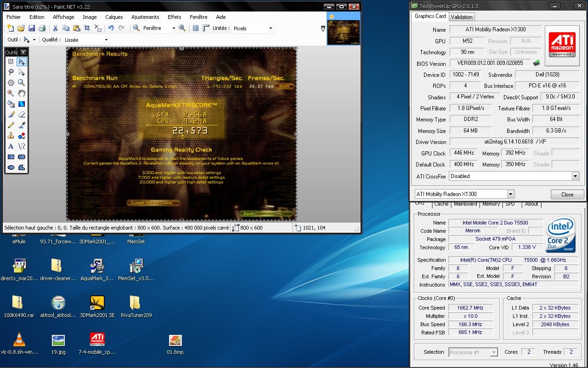Click the Deselect icon in the toolbar
588x368 pixels.
click(x=98, y=28)
